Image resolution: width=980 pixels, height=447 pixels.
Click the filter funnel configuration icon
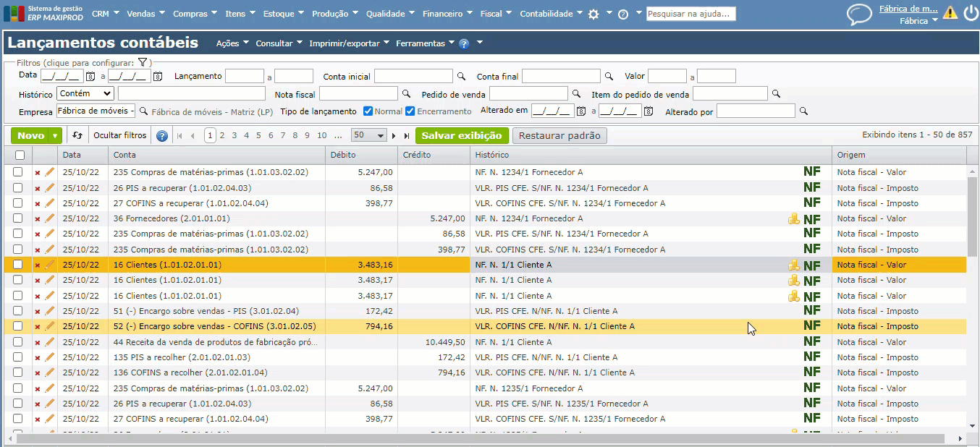(x=143, y=63)
